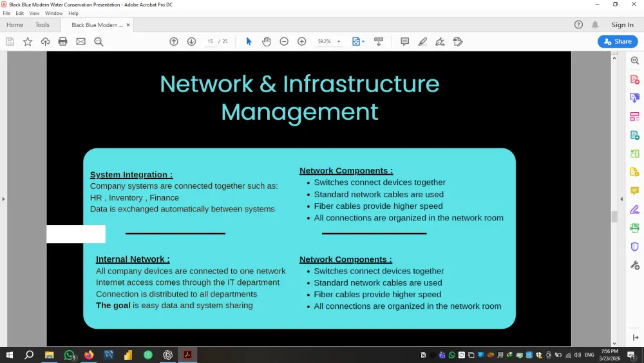Click the ENG language indicator
644x363 pixels.
click(x=589, y=355)
